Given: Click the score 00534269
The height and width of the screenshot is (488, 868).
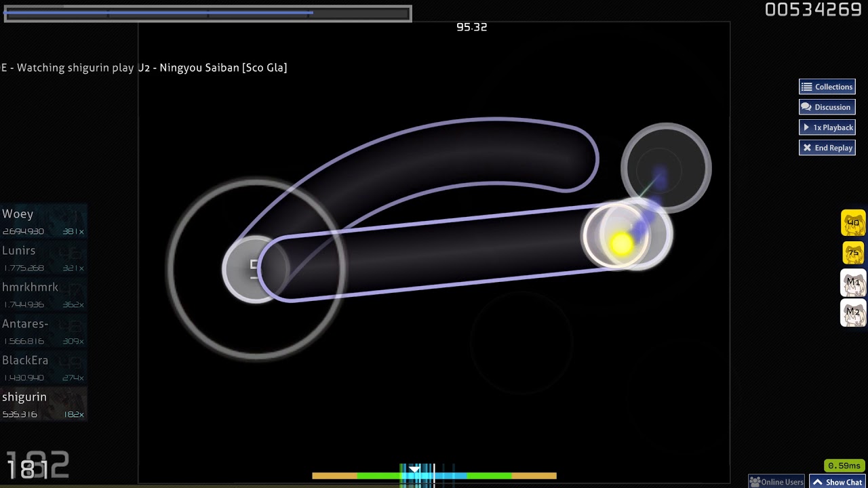Looking at the screenshot, I should pos(813,9).
